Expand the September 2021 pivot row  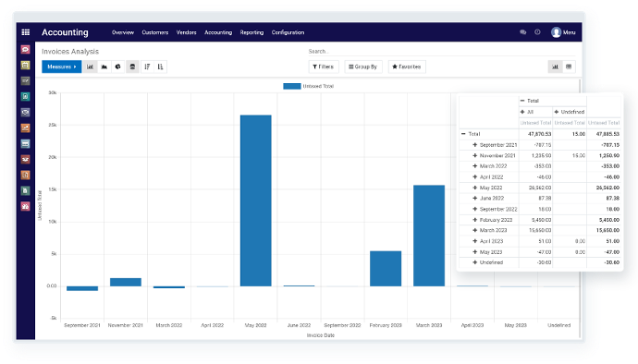474,145
